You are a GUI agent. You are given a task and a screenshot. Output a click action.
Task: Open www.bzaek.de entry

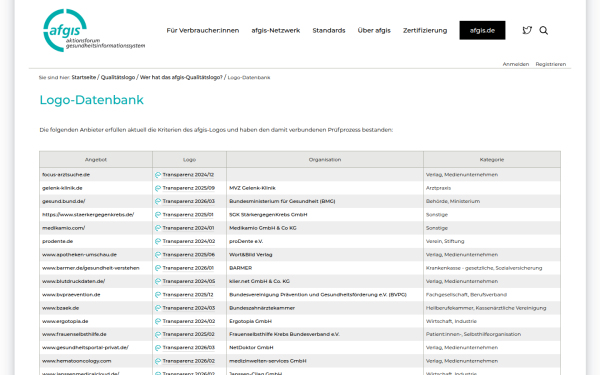60,308
